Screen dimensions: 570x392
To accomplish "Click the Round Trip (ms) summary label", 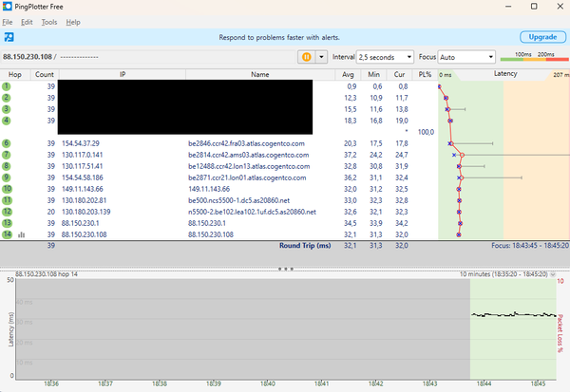I will (305, 246).
